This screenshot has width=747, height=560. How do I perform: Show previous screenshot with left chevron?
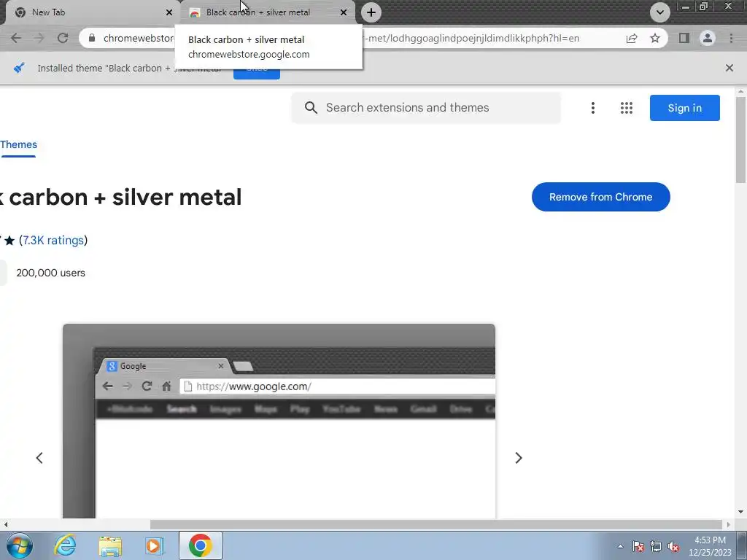pyautogui.click(x=39, y=458)
